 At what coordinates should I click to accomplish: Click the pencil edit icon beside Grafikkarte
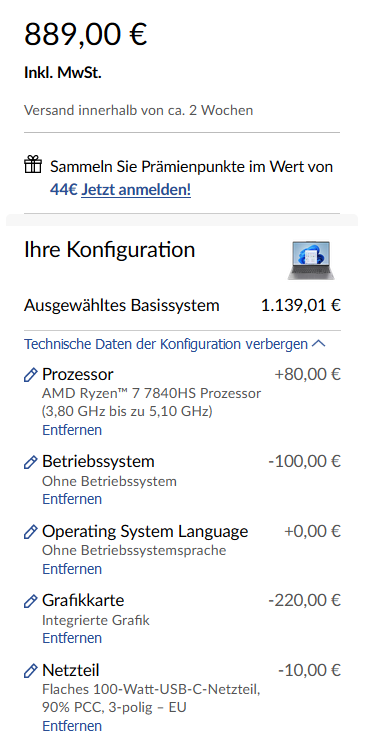[x=30, y=601]
